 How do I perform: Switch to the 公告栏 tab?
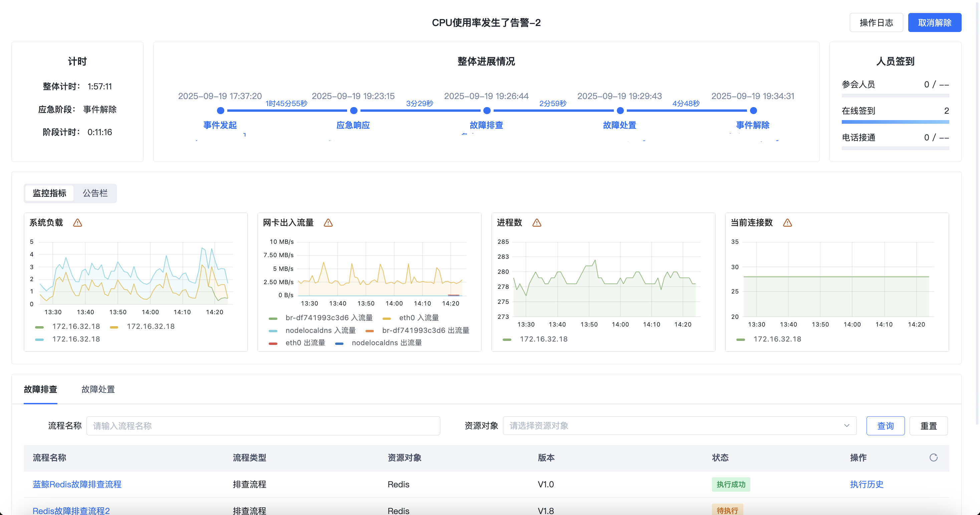coord(95,193)
